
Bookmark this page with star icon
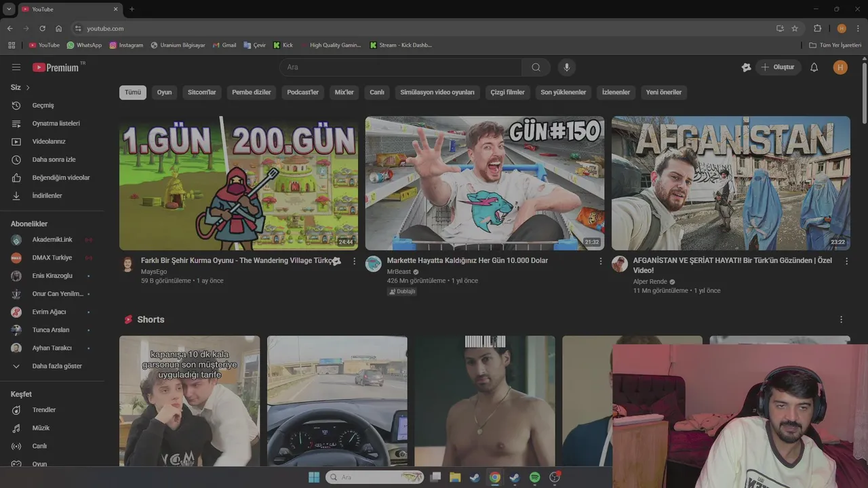(795, 28)
